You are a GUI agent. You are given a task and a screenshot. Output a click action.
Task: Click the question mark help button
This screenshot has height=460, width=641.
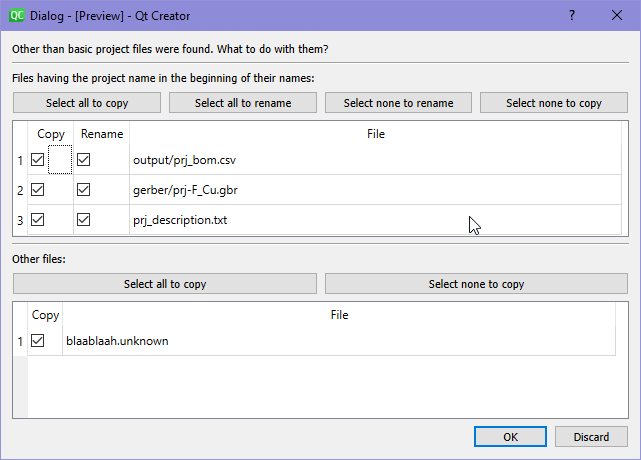pyautogui.click(x=571, y=16)
